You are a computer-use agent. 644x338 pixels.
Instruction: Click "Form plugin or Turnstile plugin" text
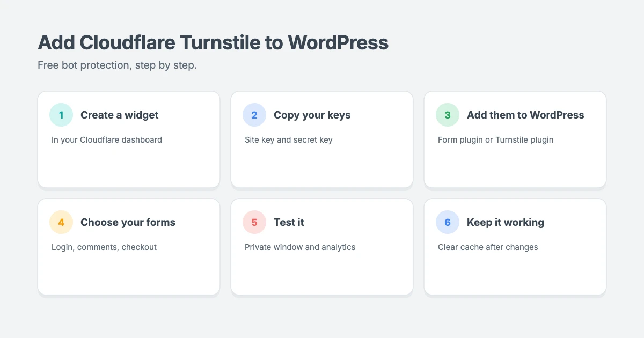(x=496, y=140)
